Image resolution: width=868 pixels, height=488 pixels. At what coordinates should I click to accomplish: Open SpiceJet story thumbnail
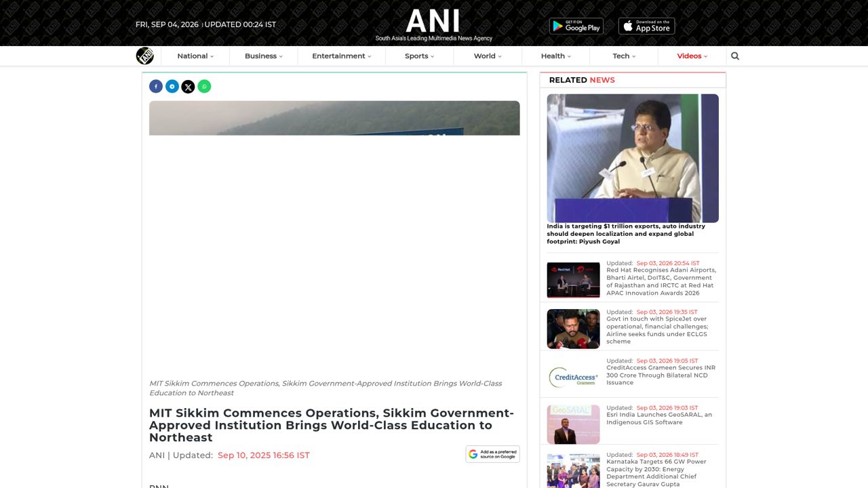[574, 329]
